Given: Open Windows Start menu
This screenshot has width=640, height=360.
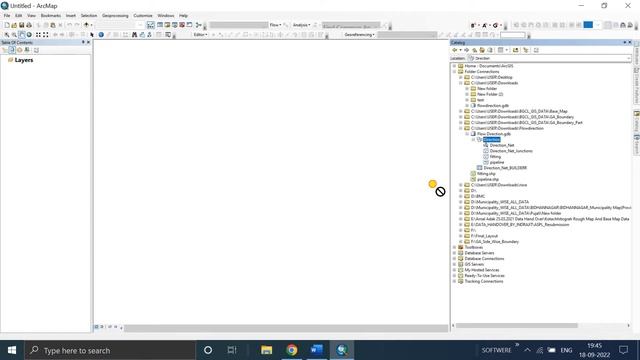Looking at the screenshot, I should (x=12, y=350).
